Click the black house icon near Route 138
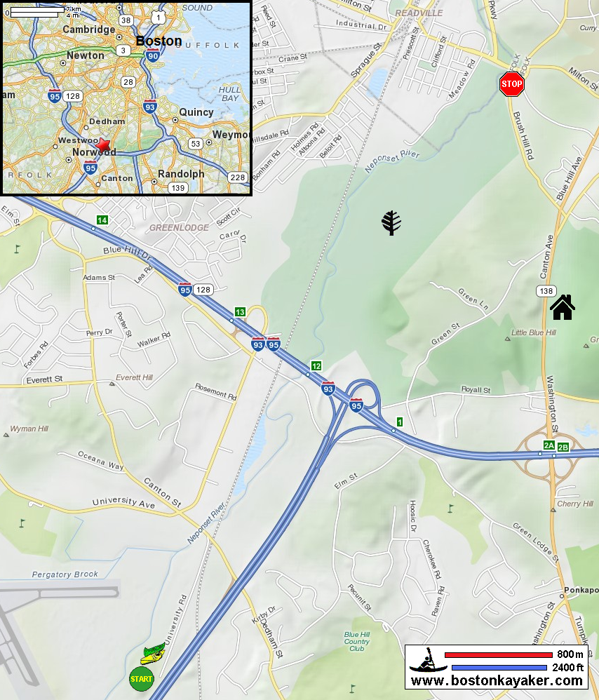This screenshot has height=700, width=599. click(x=563, y=307)
